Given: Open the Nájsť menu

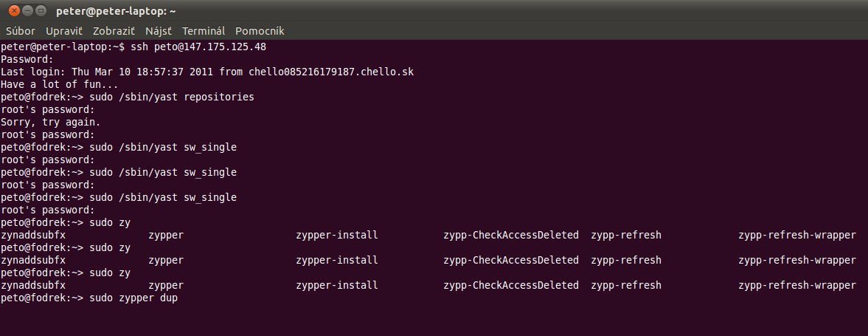Looking at the screenshot, I should (x=159, y=31).
